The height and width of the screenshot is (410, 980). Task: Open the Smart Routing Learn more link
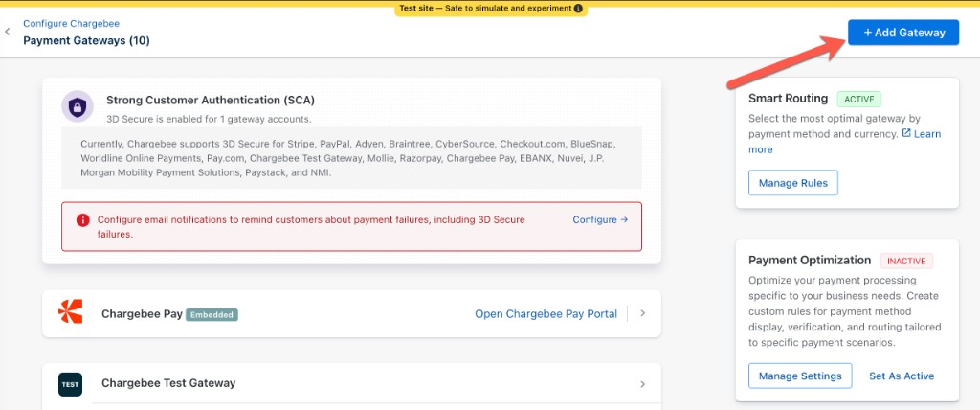pyautogui.click(x=926, y=134)
